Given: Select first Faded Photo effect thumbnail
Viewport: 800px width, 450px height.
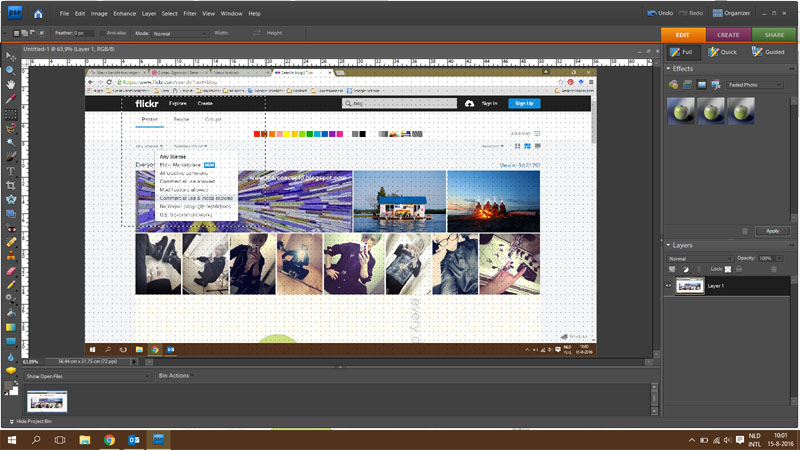Looking at the screenshot, I should point(681,111).
